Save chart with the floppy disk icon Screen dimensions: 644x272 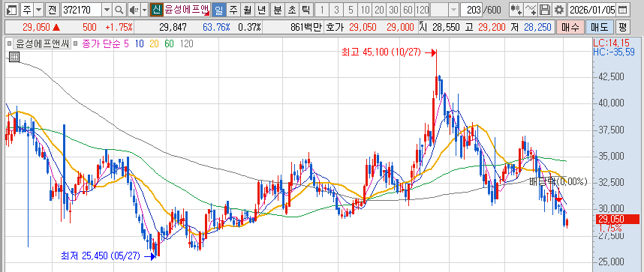point(545,10)
